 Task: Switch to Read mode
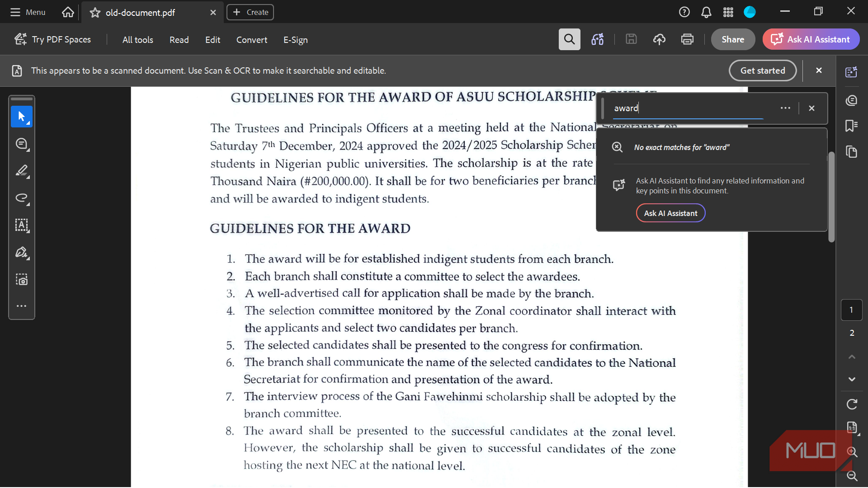click(179, 40)
